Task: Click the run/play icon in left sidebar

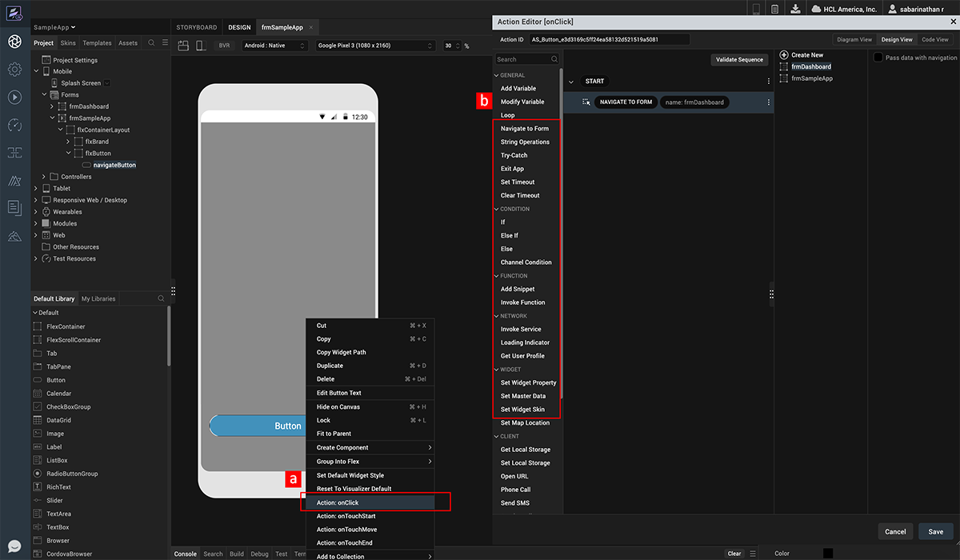Action: click(x=14, y=97)
